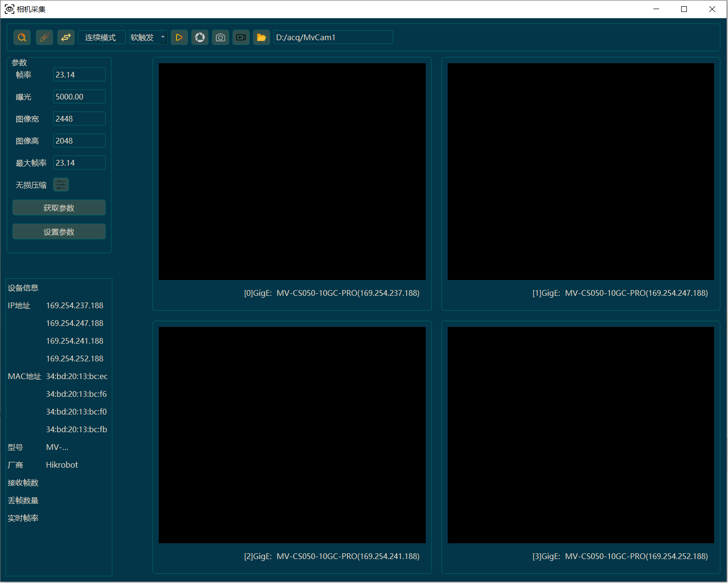Select camera [0] preview pane
Screen dimensions: 728x583
[292, 171]
